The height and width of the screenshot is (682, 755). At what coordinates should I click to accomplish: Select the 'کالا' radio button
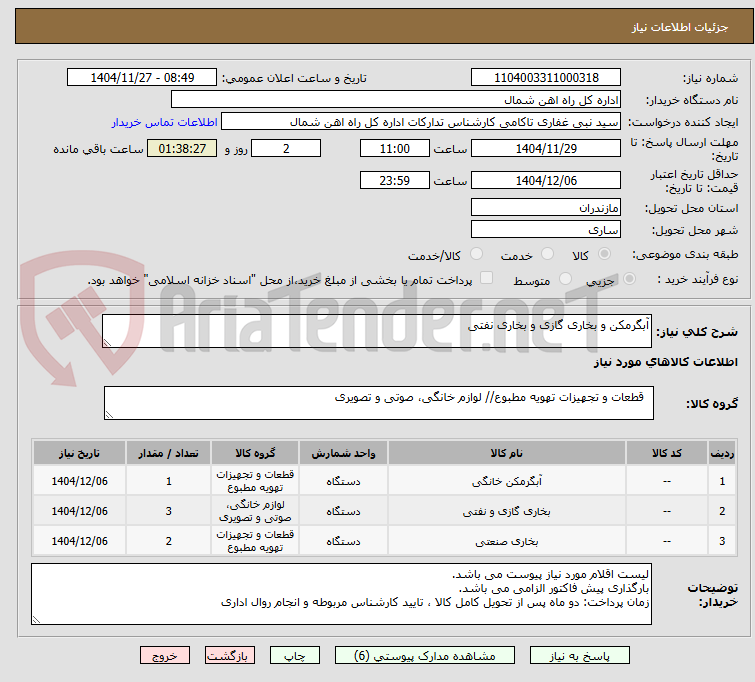(604, 254)
